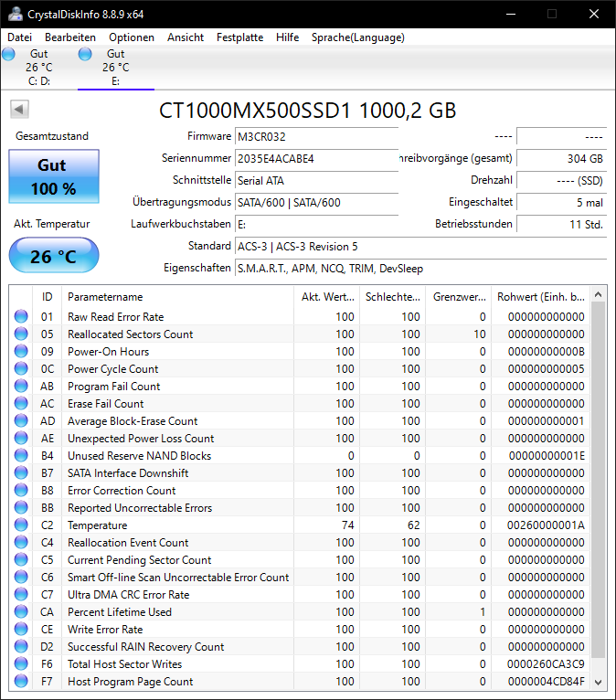This screenshot has height=700, width=616.
Task: Click the Schlechte... column header
Action: (393, 297)
